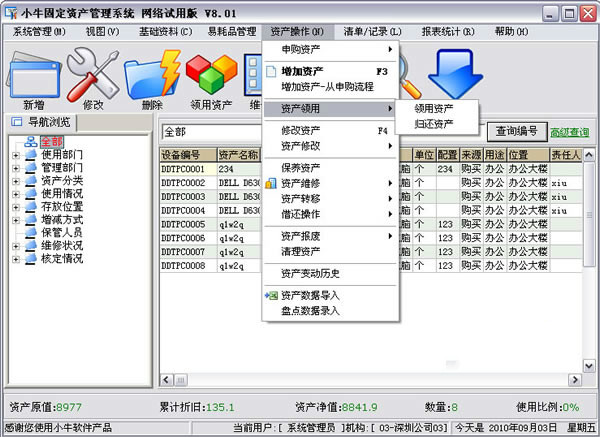Viewport: 600px width, 437px height.
Task: Open the 高级查询 advanced search link
Action: point(570,132)
